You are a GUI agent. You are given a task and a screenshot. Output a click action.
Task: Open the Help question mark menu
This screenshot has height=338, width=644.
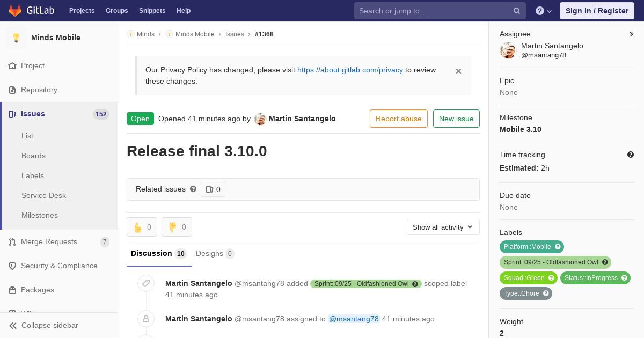pyautogui.click(x=544, y=11)
